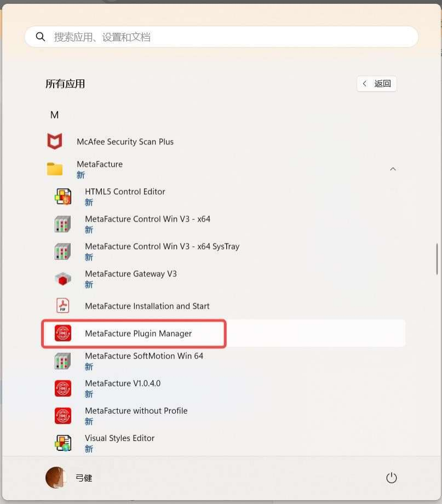
Task: Click the Visual Styles Editor icon
Action: pos(63,443)
